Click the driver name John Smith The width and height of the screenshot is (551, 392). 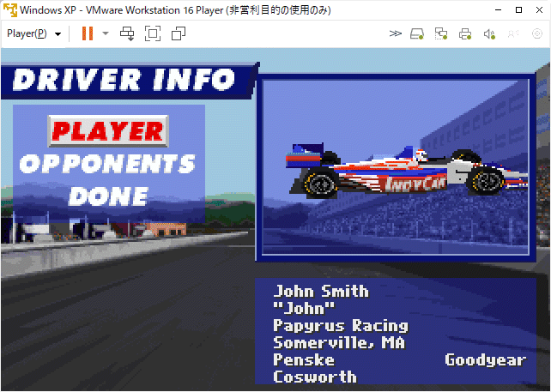(x=321, y=291)
